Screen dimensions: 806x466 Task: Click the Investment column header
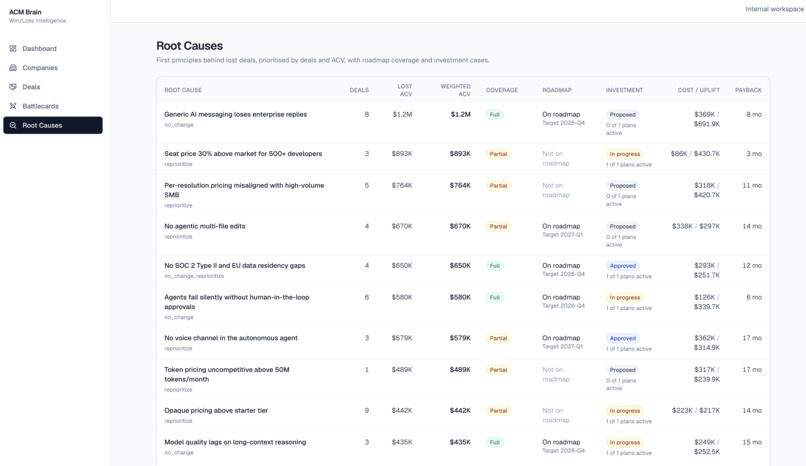(624, 90)
